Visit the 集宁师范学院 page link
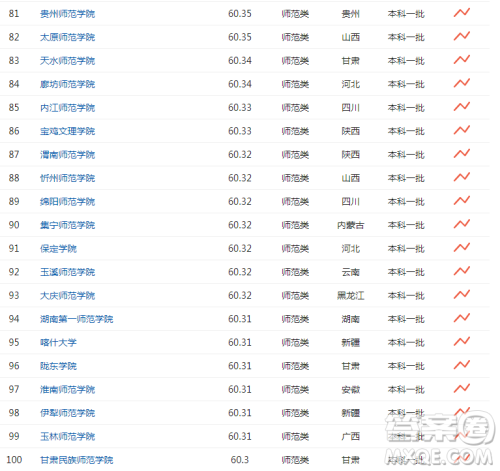 pyautogui.click(x=67, y=225)
